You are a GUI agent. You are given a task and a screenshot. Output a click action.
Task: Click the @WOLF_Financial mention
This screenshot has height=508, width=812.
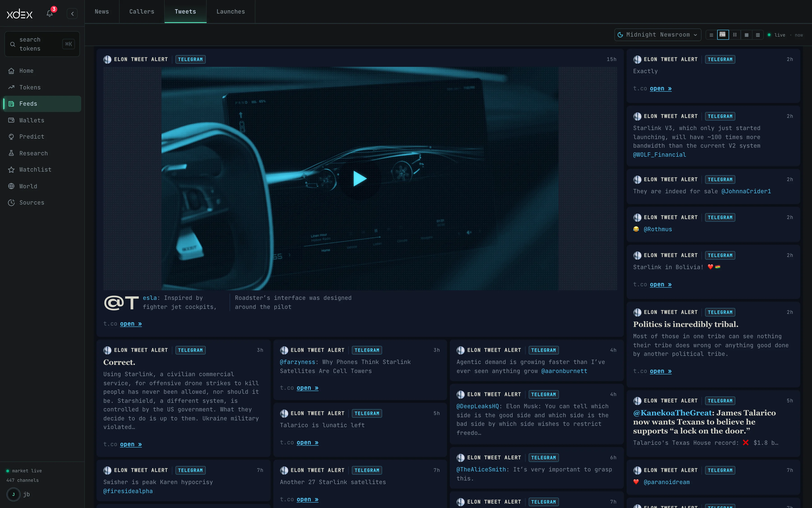tap(659, 155)
